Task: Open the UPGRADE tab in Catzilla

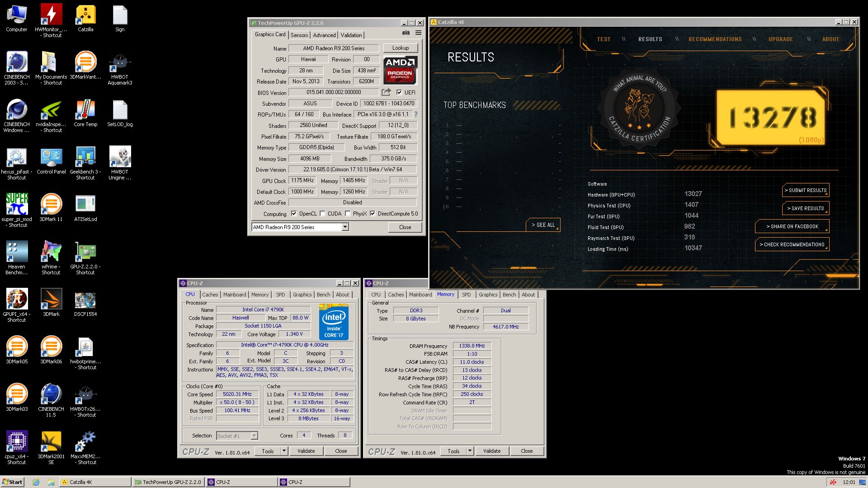Action: coord(781,39)
